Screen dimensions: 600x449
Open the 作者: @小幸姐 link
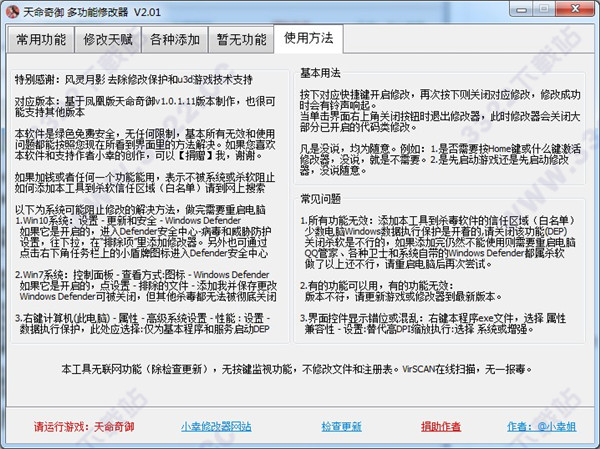coord(541,426)
